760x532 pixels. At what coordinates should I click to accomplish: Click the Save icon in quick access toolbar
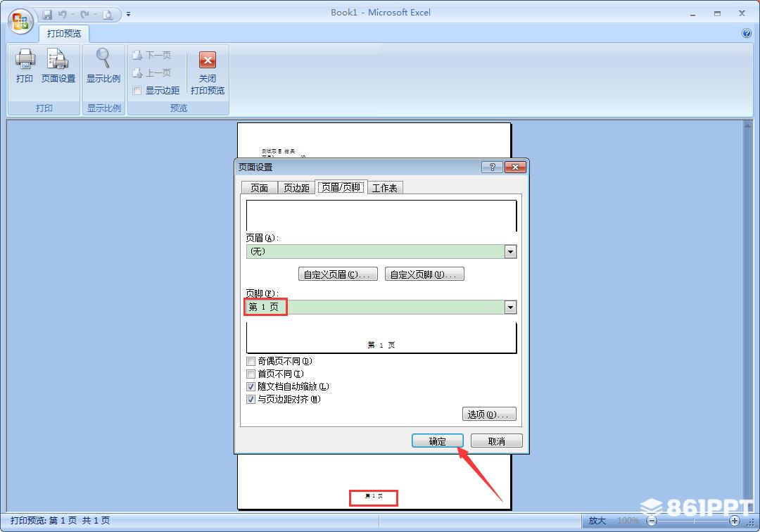point(47,15)
